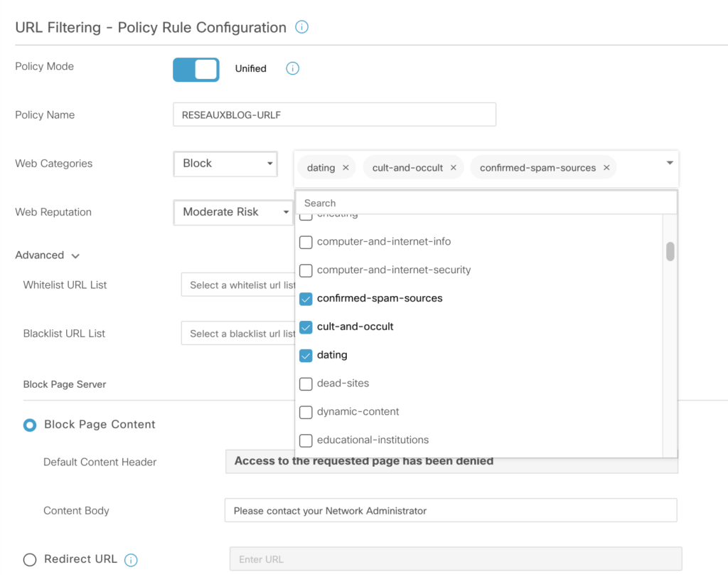Remove the dating category tag

click(346, 168)
